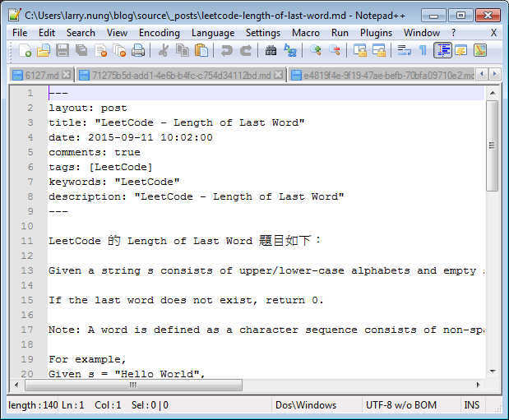Redo action using the Redo arrow
Viewport: 509px width, 420px height.
click(x=246, y=51)
